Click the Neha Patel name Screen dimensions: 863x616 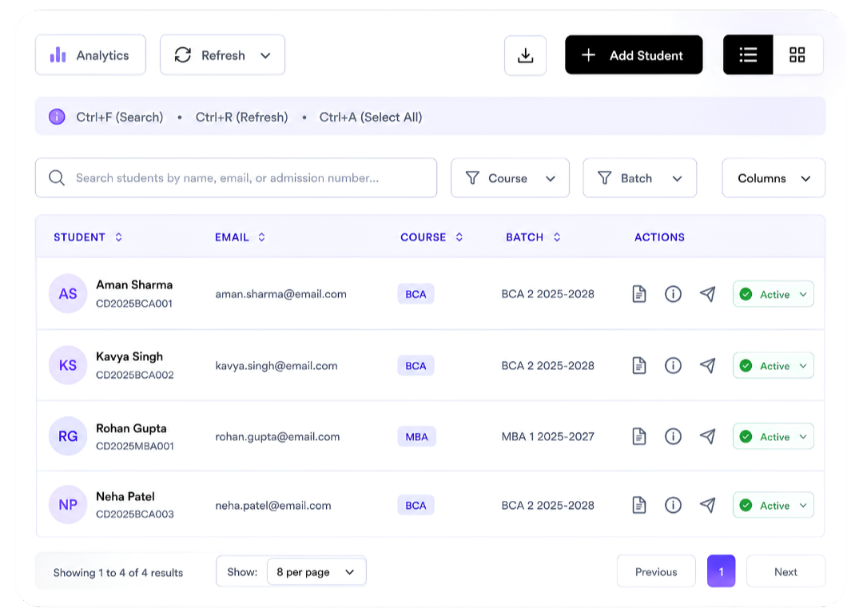(125, 496)
